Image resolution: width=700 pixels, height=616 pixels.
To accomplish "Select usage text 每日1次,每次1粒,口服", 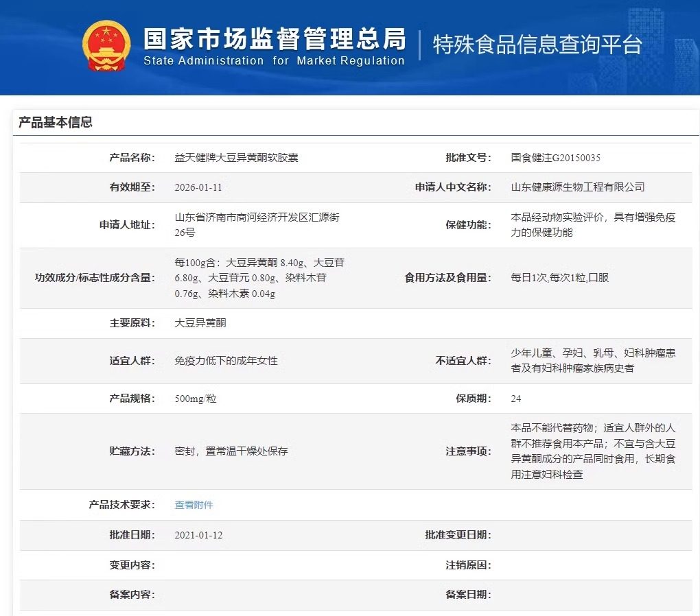I will pos(560,278).
